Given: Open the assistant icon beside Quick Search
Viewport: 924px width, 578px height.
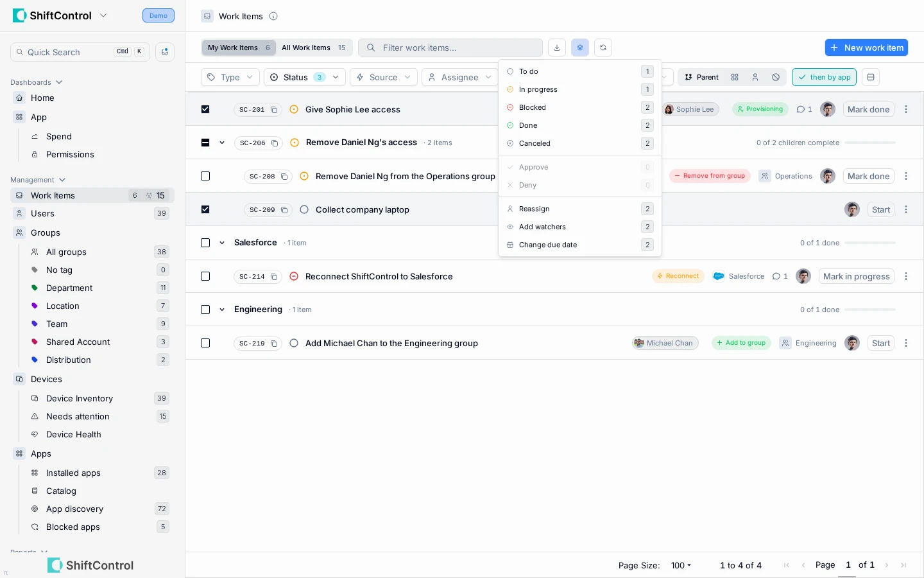Looking at the screenshot, I should pos(165,52).
